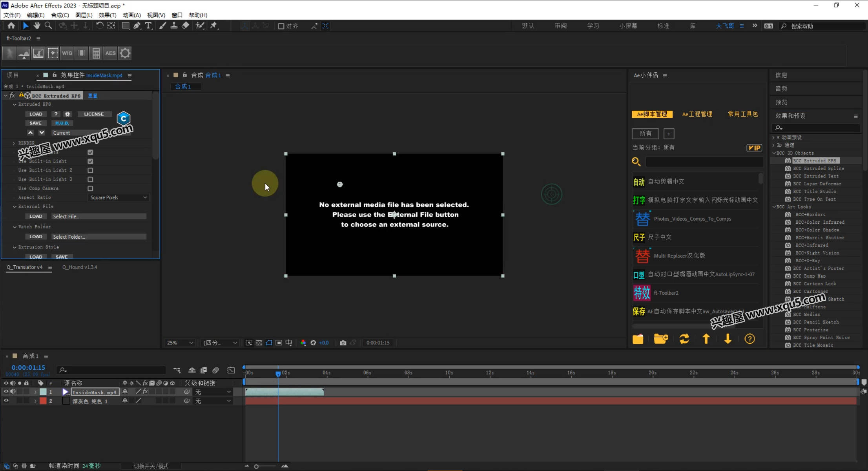Select the Pen tool
The height and width of the screenshot is (471, 868).
(x=137, y=26)
